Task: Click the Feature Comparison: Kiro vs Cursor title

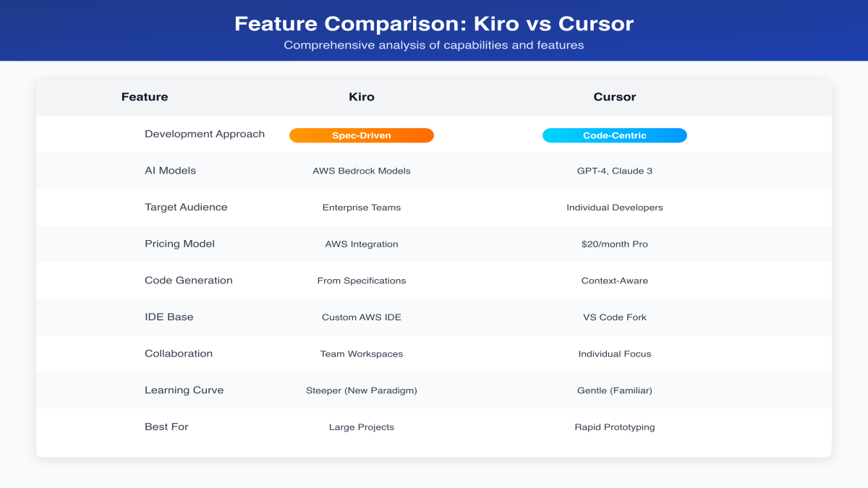Action: click(434, 24)
